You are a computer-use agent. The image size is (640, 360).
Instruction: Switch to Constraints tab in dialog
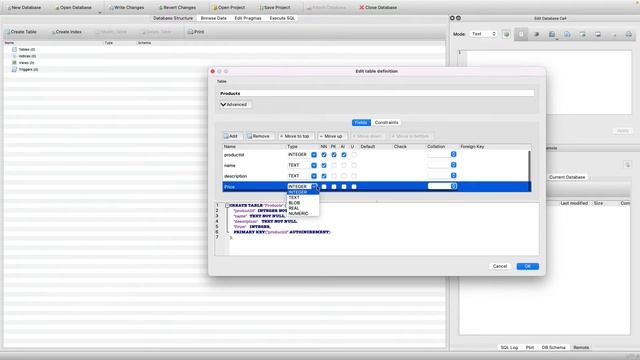pyautogui.click(x=386, y=122)
